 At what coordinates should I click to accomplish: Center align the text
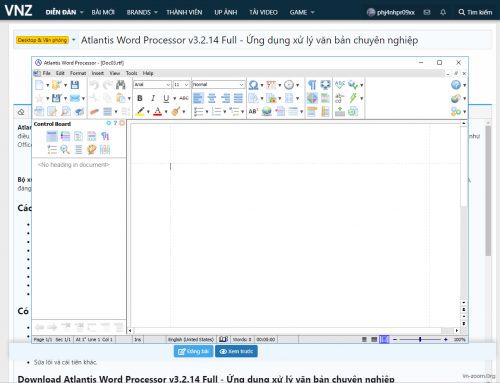(212, 98)
